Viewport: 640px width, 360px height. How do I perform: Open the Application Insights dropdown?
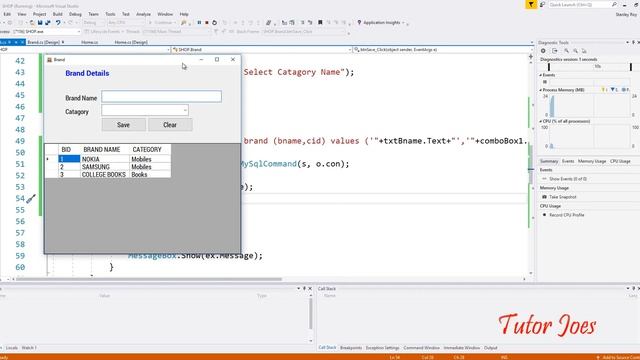tap(403, 23)
